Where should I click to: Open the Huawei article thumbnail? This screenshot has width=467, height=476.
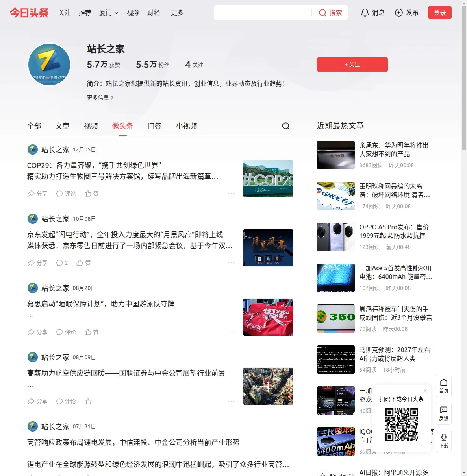click(x=336, y=155)
